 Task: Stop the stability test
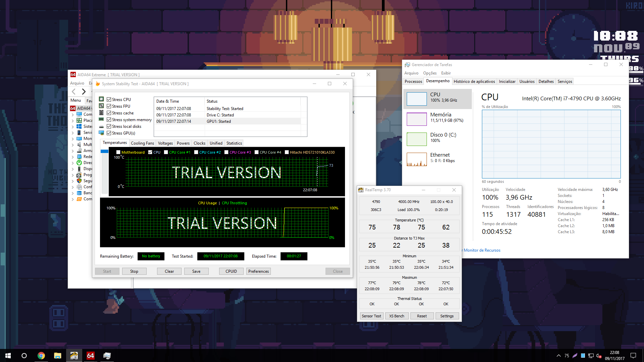134,271
